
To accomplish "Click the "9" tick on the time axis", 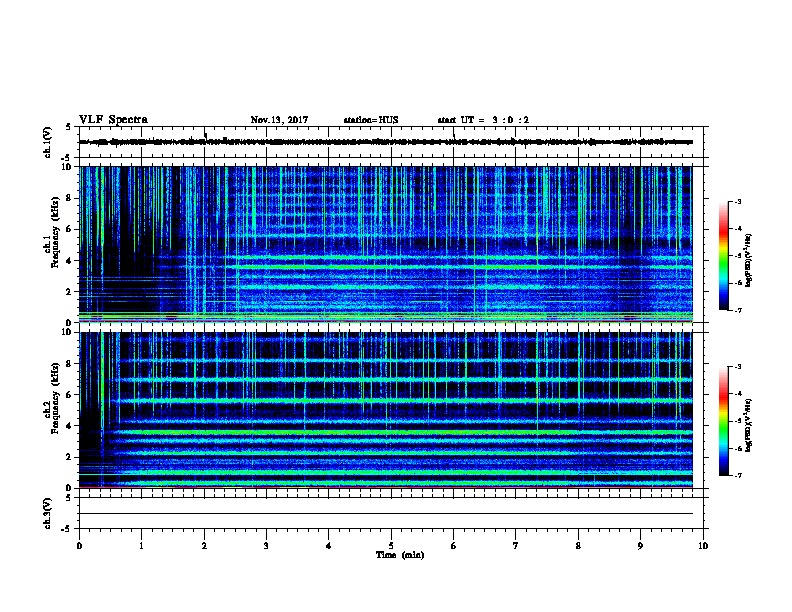I will [x=640, y=545].
